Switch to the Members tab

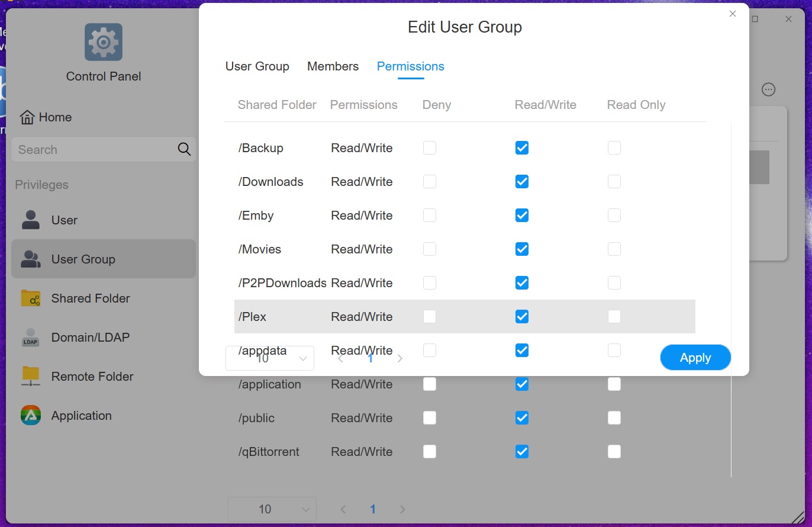coord(333,66)
